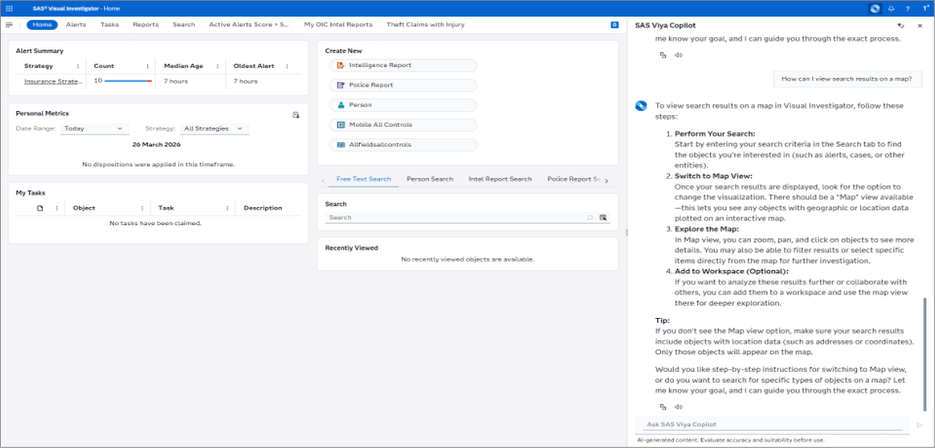The image size is (935, 448).
Task: Open the help question mark menu
Action: click(907, 8)
